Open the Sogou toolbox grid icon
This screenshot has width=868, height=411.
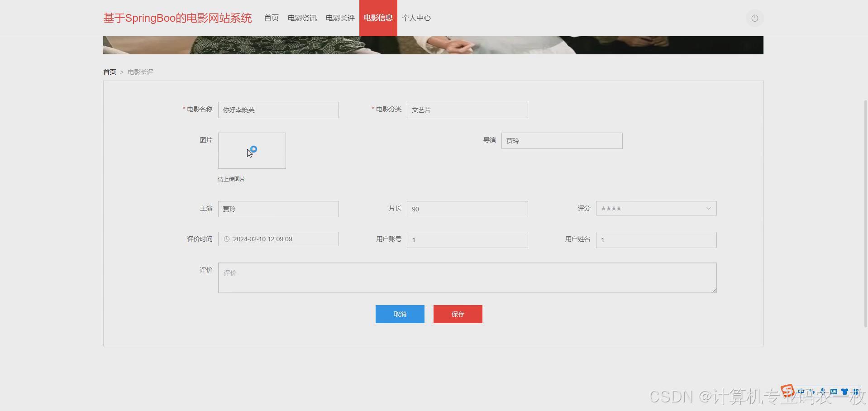[856, 391]
